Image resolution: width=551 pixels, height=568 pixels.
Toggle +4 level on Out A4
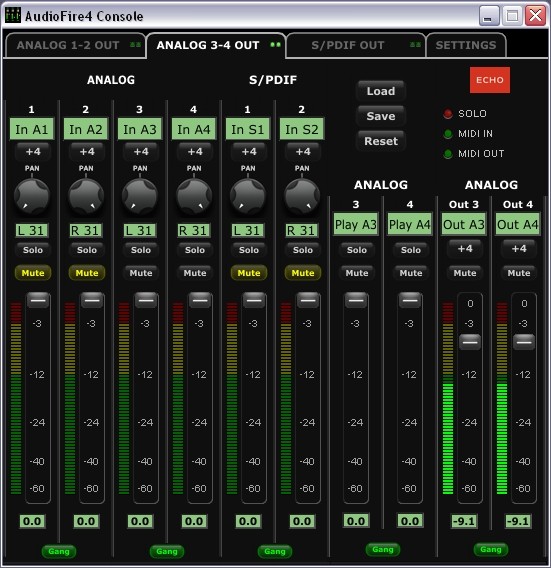click(518, 248)
